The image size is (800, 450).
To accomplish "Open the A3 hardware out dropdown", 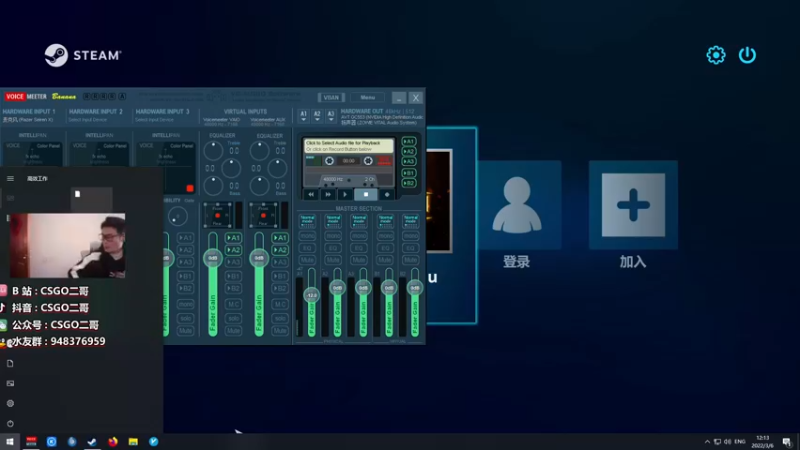I will pos(331,116).
